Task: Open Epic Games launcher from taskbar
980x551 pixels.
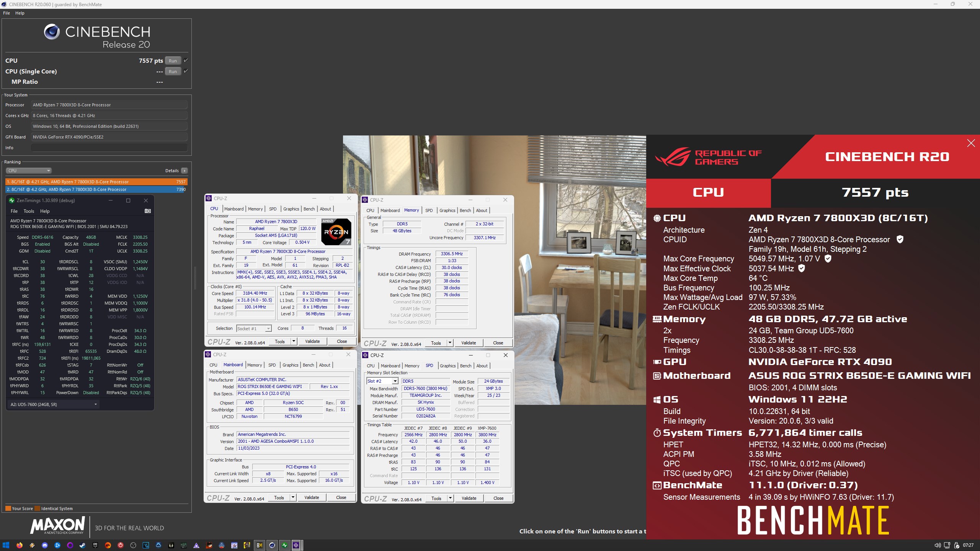Action: click(95, 545)
